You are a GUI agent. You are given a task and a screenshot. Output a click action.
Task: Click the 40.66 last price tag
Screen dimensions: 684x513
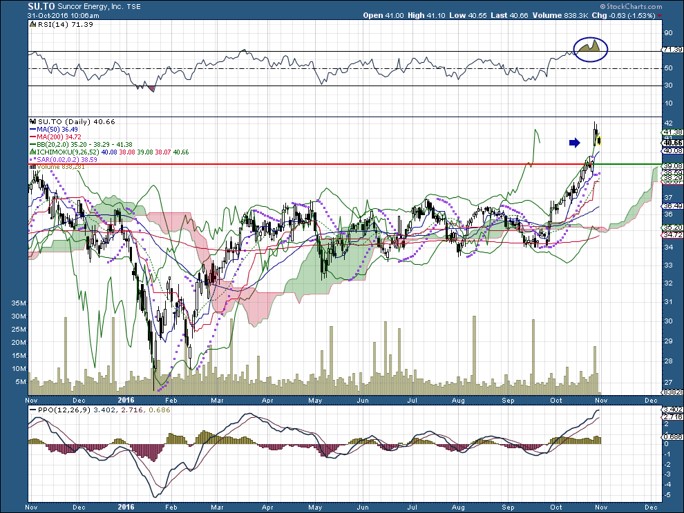click(x=673, y=143)
